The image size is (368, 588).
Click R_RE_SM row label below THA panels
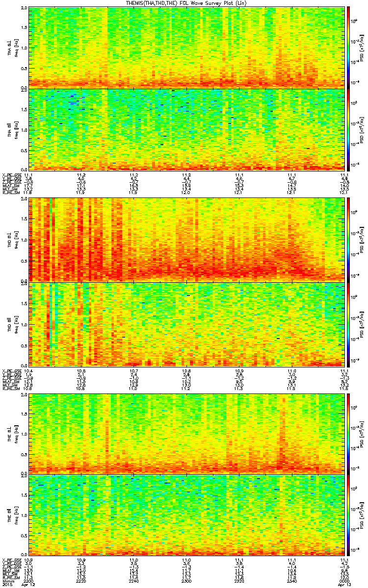point(10,192)
